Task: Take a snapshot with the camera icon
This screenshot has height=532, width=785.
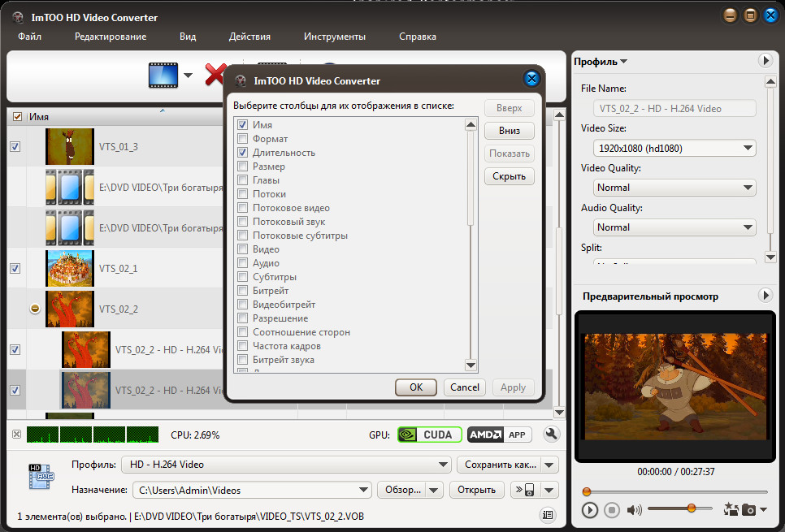Action: click(749, 510)
